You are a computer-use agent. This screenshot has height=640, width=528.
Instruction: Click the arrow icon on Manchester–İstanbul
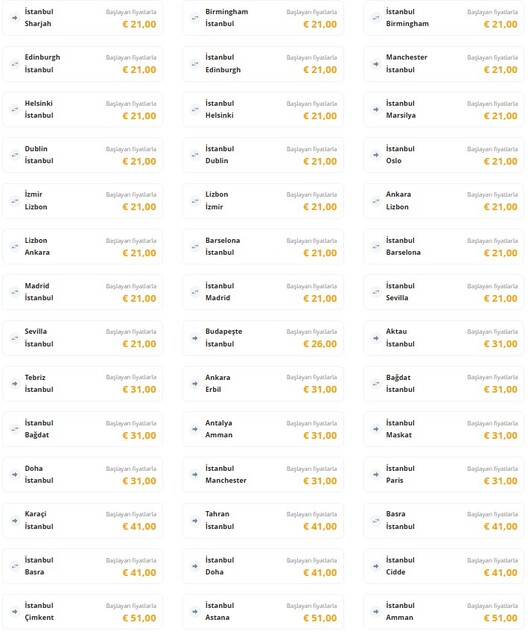[x=376, y=64]
